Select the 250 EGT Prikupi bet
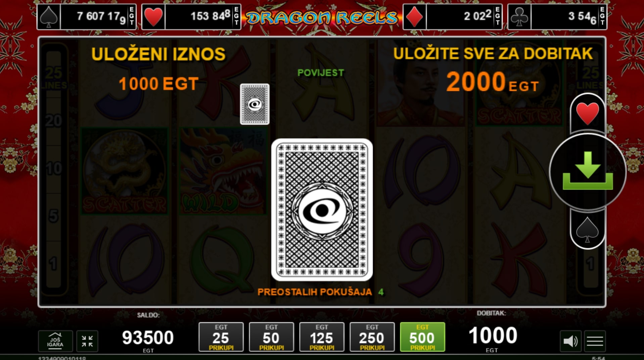Viewport: 644px width, 360px height. pos(372,337)
